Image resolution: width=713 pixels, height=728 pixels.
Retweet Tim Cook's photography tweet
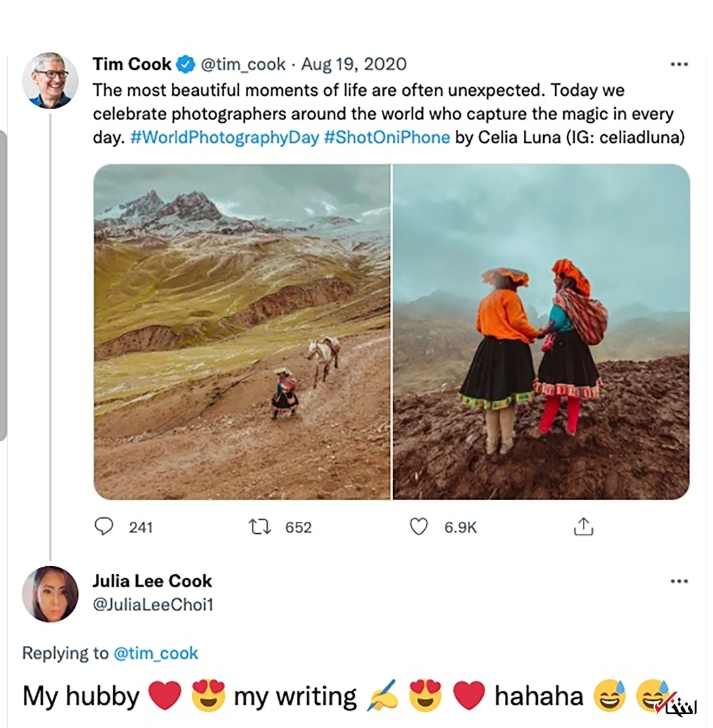pyautogui.click(x=260, y=527)
